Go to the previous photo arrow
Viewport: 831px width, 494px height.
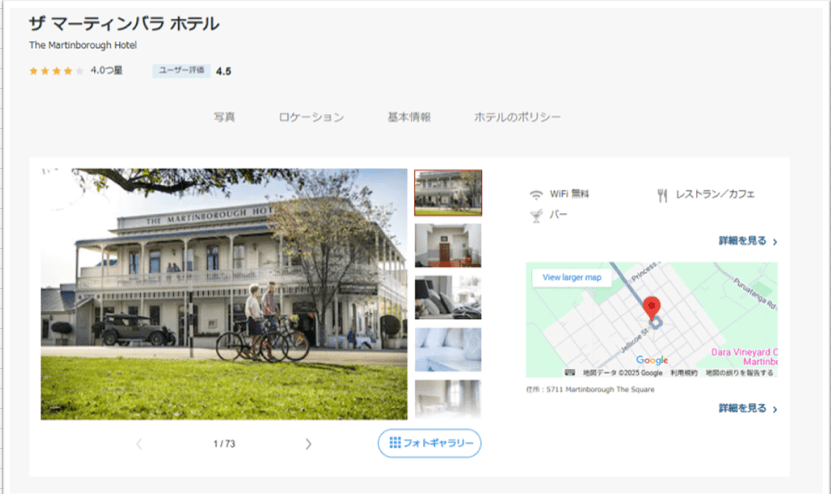click(x=139, y=443)
